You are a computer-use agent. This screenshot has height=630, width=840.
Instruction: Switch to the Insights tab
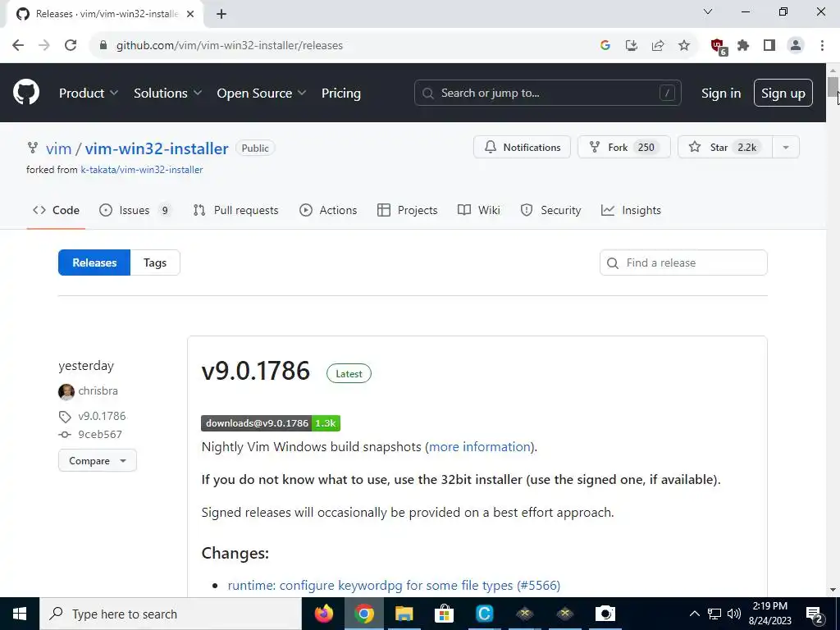click(631, 210)
